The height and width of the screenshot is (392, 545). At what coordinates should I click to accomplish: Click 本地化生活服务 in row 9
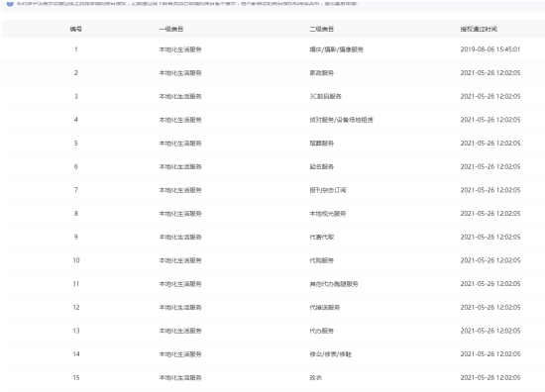point(180,237)
